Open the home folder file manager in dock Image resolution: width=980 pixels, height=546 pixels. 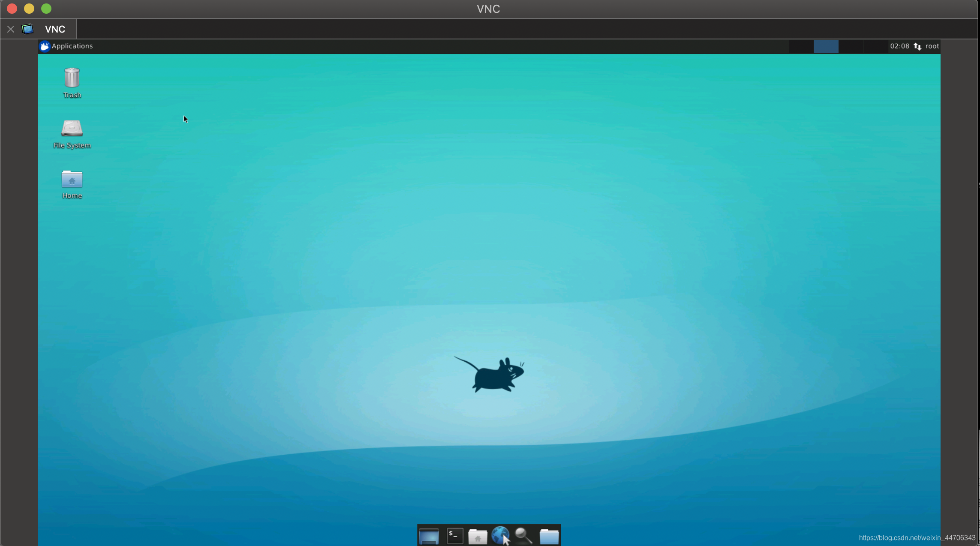(x=478, y=536)
